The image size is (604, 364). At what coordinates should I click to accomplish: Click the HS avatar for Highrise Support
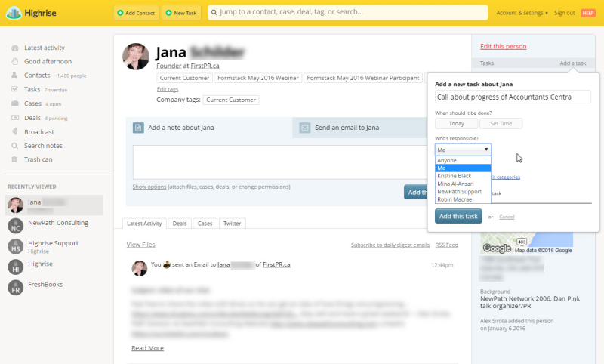(15, 246)
